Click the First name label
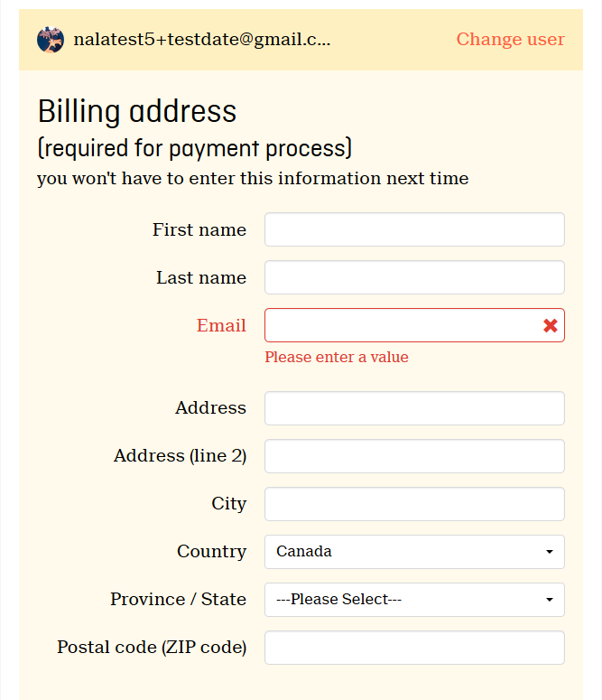Image resolution: width=602 pixels, height=700 pixels. point(199,230)
